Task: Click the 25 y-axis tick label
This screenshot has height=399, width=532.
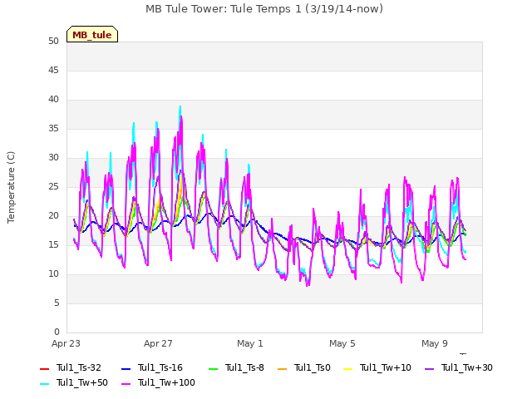Action: [53, 186]
